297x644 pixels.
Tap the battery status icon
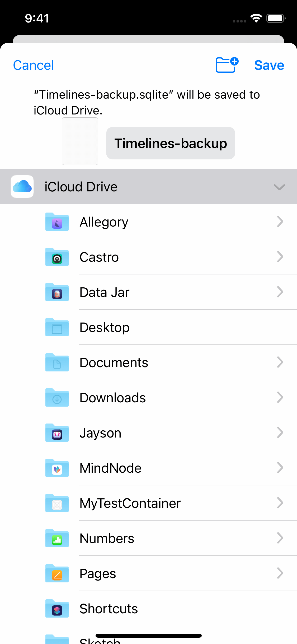[276, 18]
